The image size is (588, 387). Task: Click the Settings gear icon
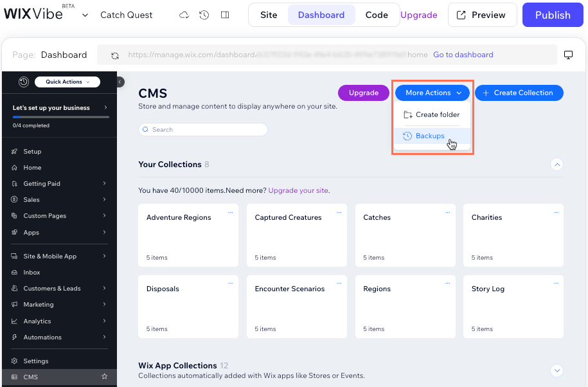coord(14,361)
